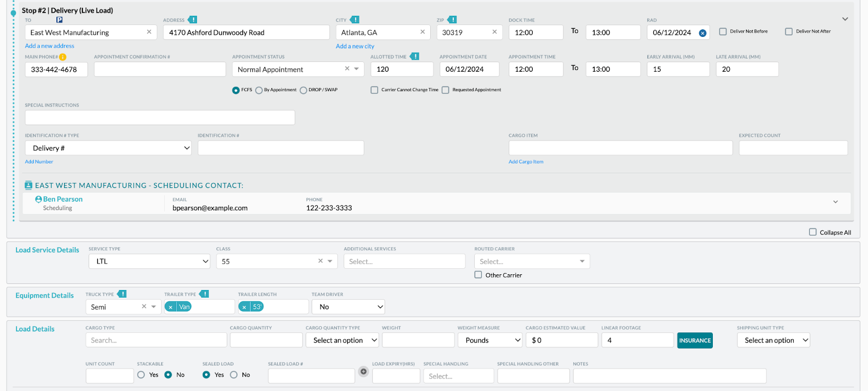Viewport: 868px width, 391px height.
Task: Click the alert flag icon beside ZIP label
Action: tap(452, 20)
